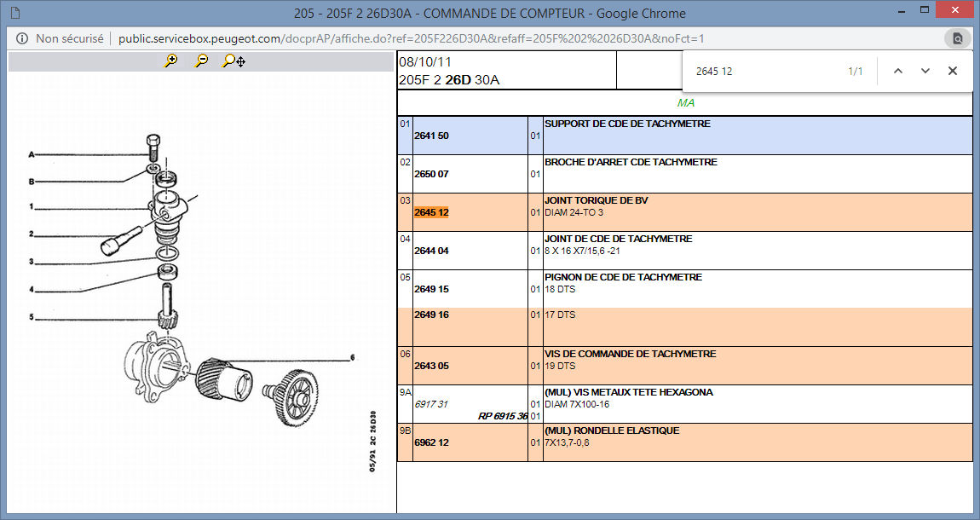The width and height of the screenshot is (980, 520).
Task: Go to previous find result
Action: 897,72
